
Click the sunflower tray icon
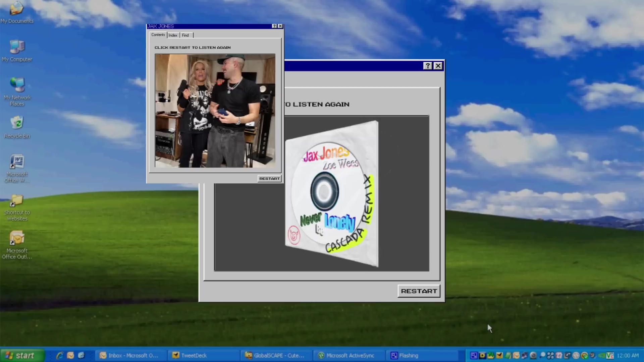(x=482, y=355)
